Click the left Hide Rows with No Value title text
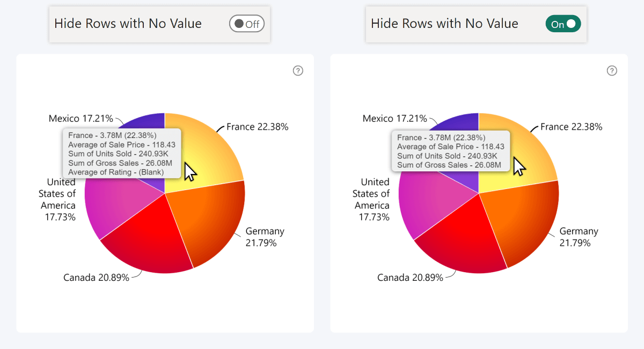 (x=127, y=24)
